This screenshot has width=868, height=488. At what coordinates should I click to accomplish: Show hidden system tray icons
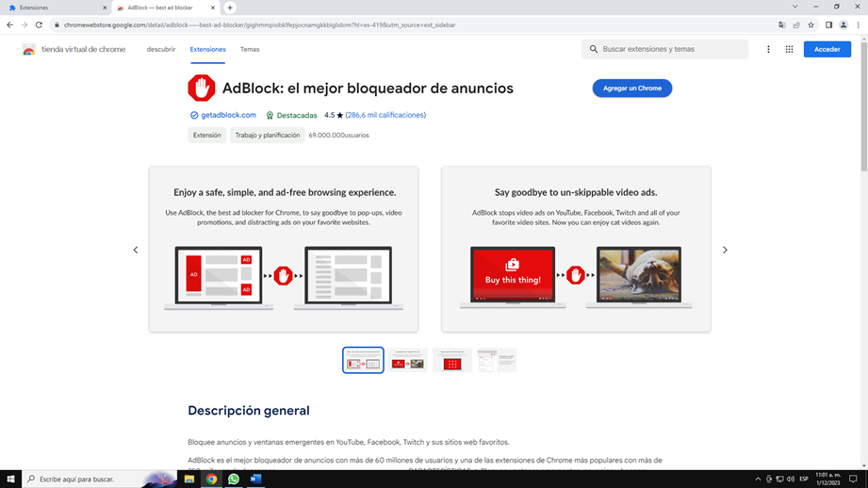point(758,480)
